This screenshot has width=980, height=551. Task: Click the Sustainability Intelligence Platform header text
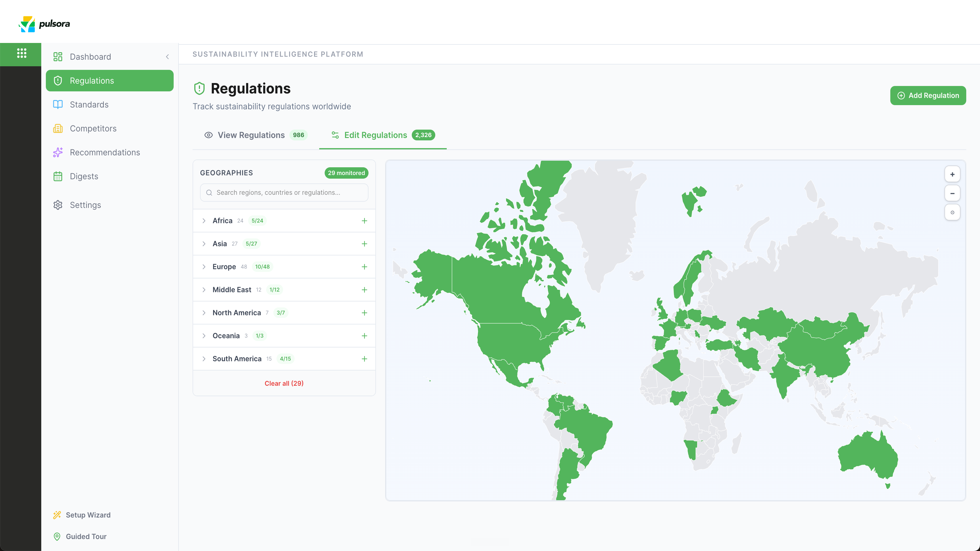click(x=278, y=54)
